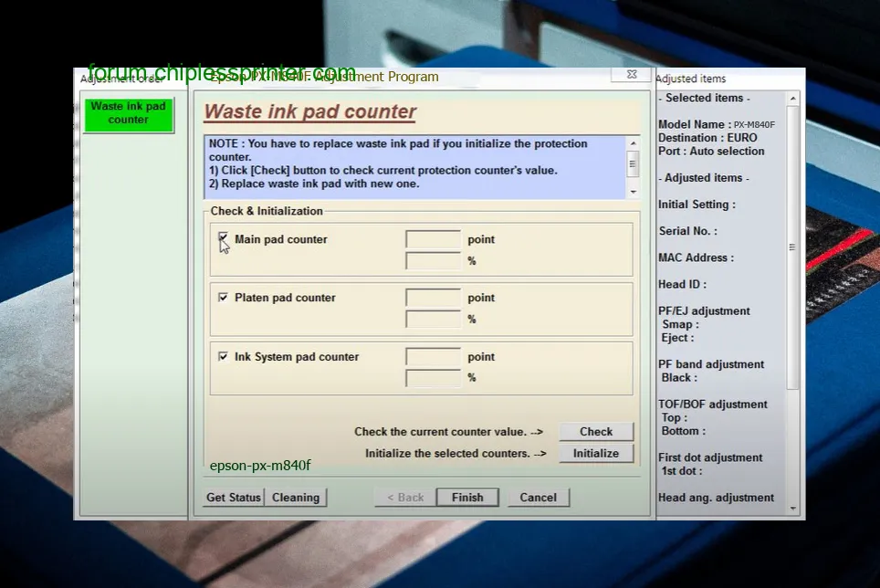The image size is (880, 588).
Task: Toggle the Ink System pad counter checkbox
Action: pos(224,356)
